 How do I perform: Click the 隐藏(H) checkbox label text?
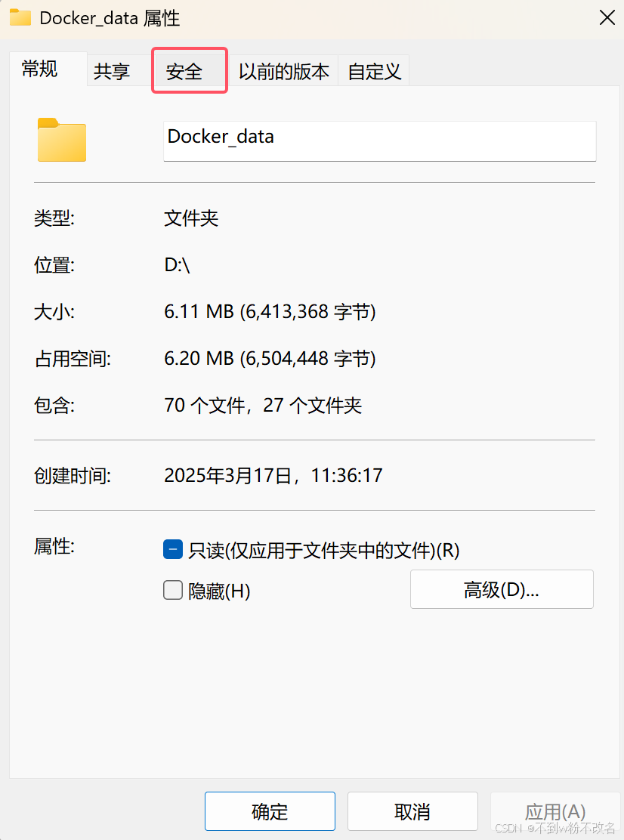click(219, 591)
